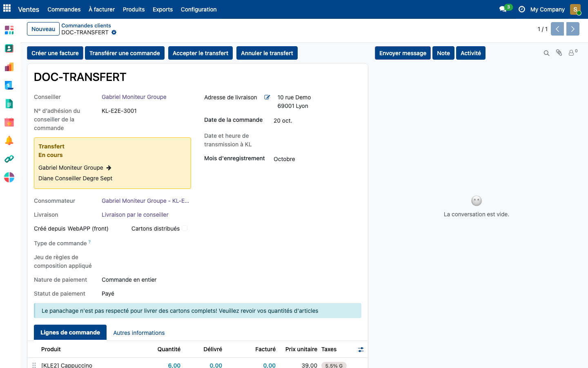Open the bar chart app in the sidebar
Viewport: 588px width, 368px height.
pyautogui.click(x=9, y=67)
